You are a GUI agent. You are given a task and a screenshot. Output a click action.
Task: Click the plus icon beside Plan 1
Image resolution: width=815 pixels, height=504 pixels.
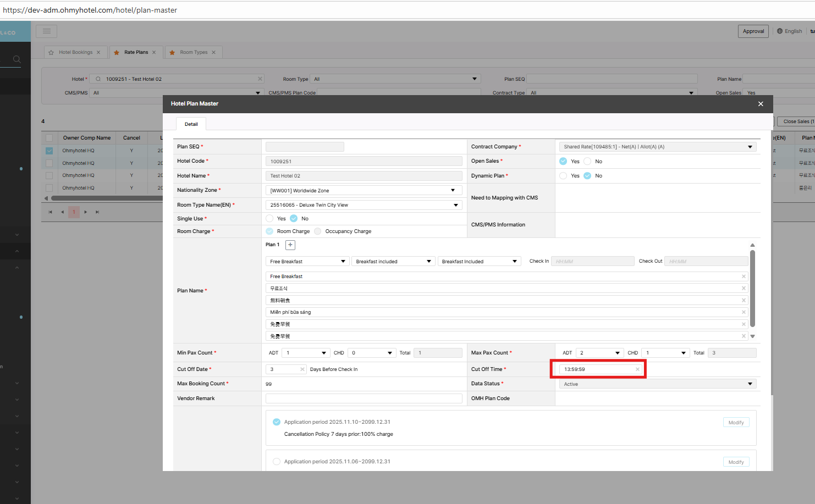pyautogui.click(x=290, y=245)
